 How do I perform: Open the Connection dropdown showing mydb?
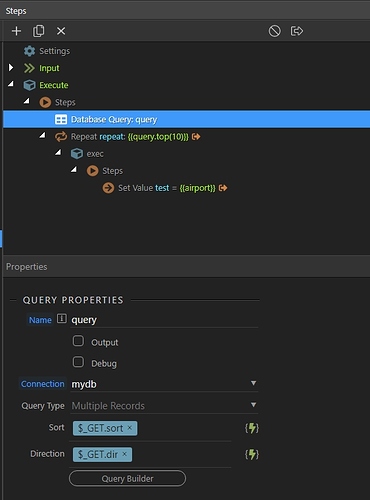(x=164, y=384)
